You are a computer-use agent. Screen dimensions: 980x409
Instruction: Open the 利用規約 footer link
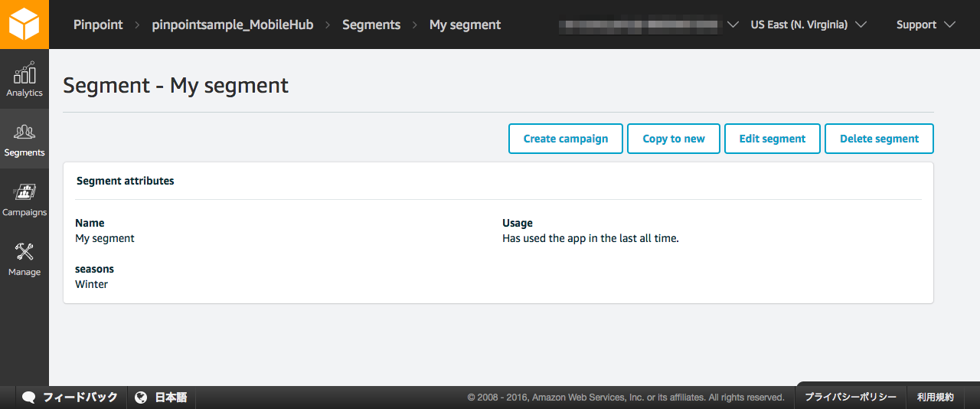click(936, 398)
